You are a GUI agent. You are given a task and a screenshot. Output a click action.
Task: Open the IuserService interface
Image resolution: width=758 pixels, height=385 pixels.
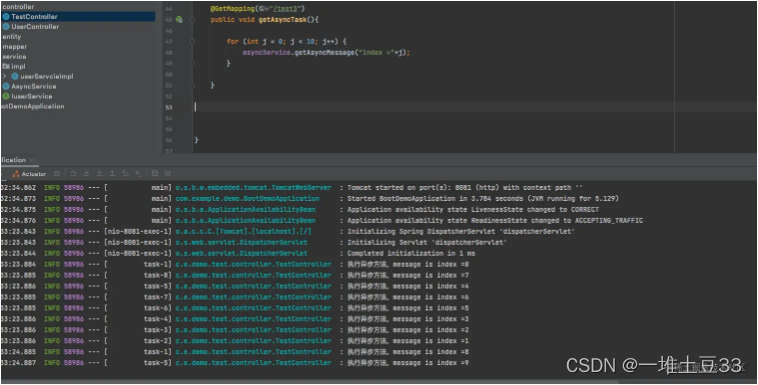coord(32,96)
